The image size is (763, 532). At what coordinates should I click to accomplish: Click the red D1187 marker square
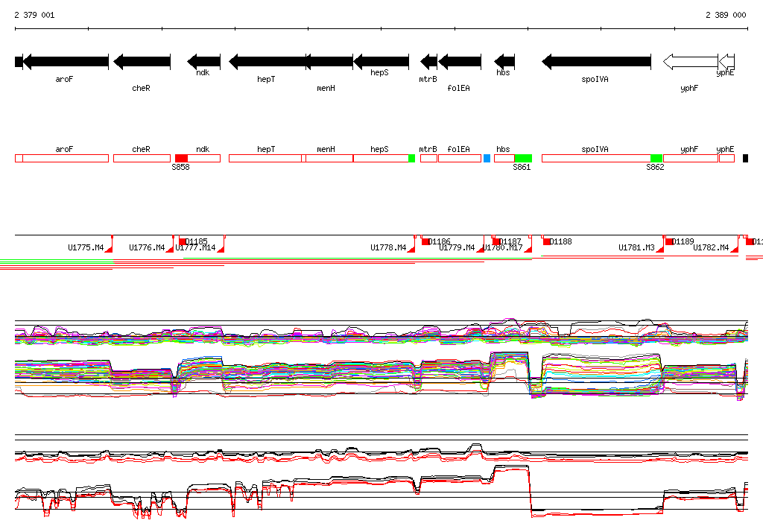click(x=496, y=241)
